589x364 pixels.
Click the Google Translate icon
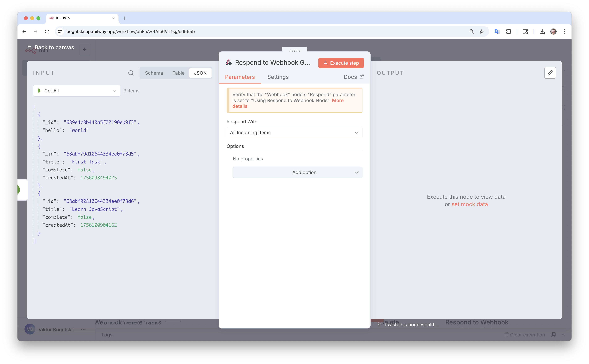coord(497,31)
